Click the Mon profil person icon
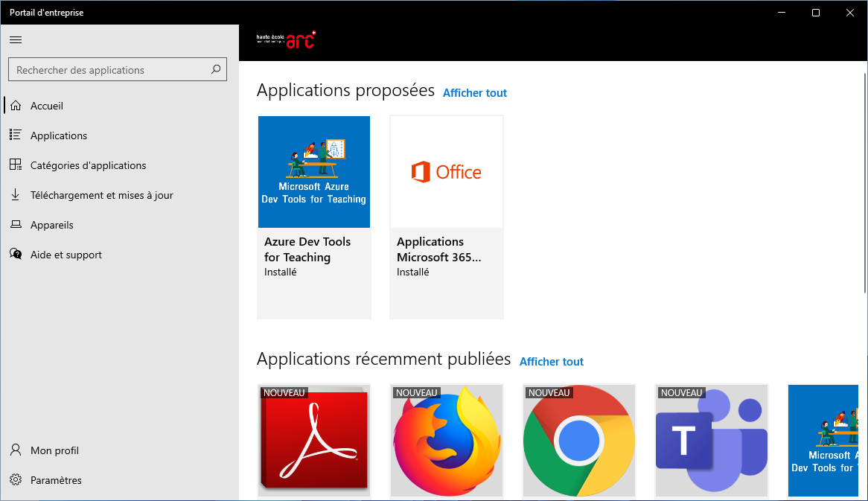 pyautogui.click(x=16, y=450)
